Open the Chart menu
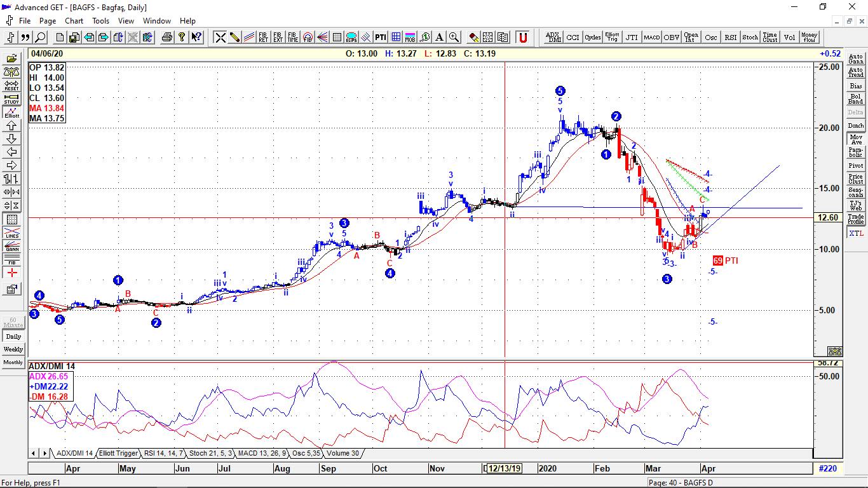This screenshot has height=488, width=868. (x=74, y=21)
